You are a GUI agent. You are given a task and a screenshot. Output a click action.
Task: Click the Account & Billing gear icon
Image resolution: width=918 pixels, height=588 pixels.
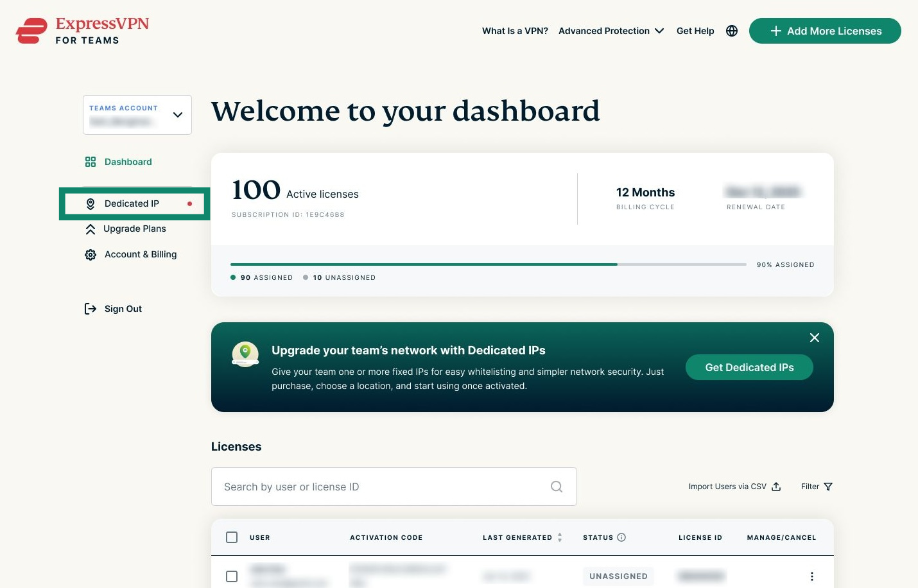(x=91, y=255)
